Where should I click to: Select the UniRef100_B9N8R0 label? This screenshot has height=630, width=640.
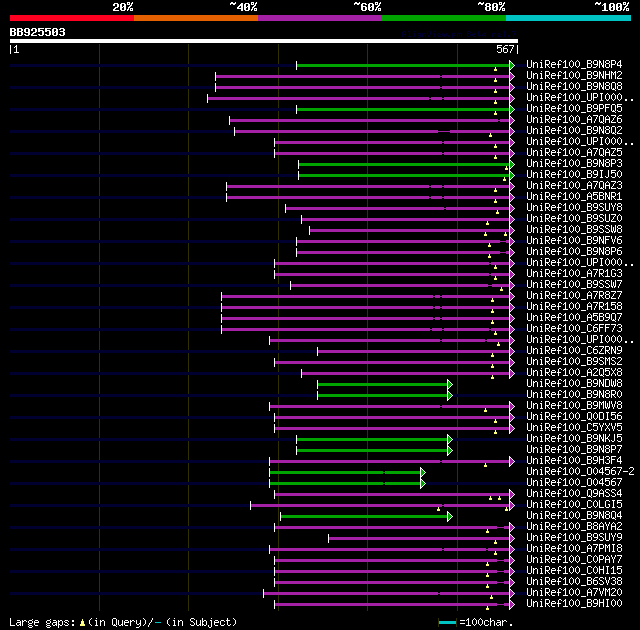tap(574, 395)
